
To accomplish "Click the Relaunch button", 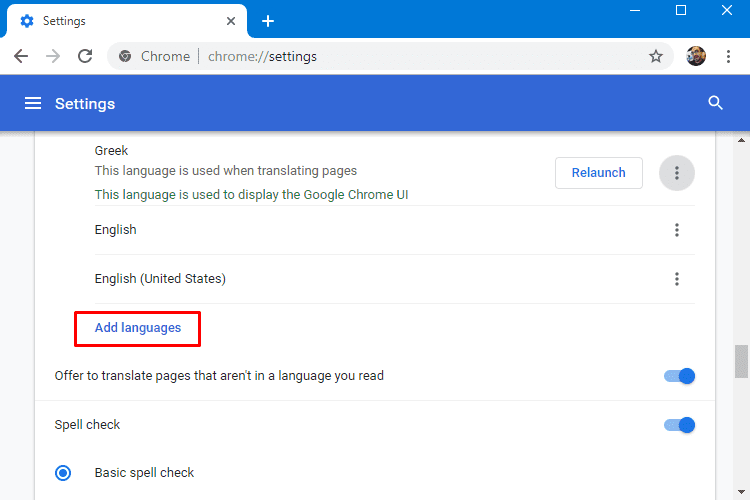I will (599, 173).
